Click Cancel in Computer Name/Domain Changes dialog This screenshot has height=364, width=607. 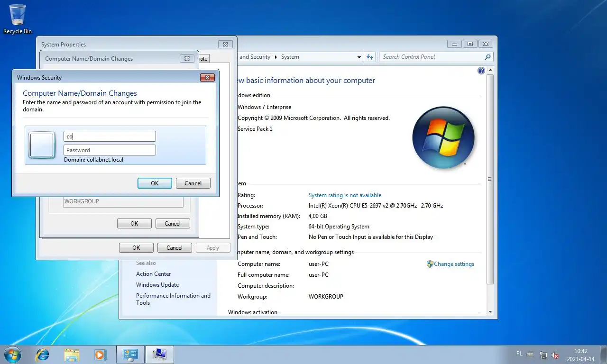173,224
